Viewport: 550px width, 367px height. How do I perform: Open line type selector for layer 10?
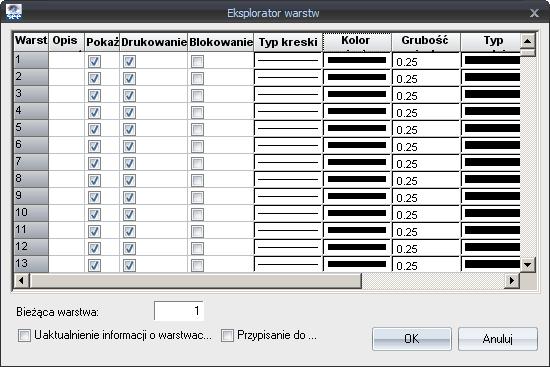click(288, 213)
